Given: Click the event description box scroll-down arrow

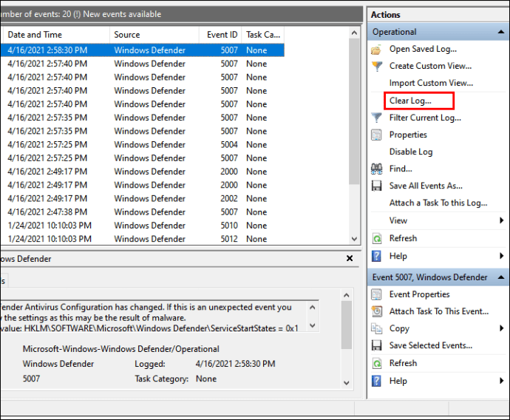Looking at the screenshot, I should 313,325.
